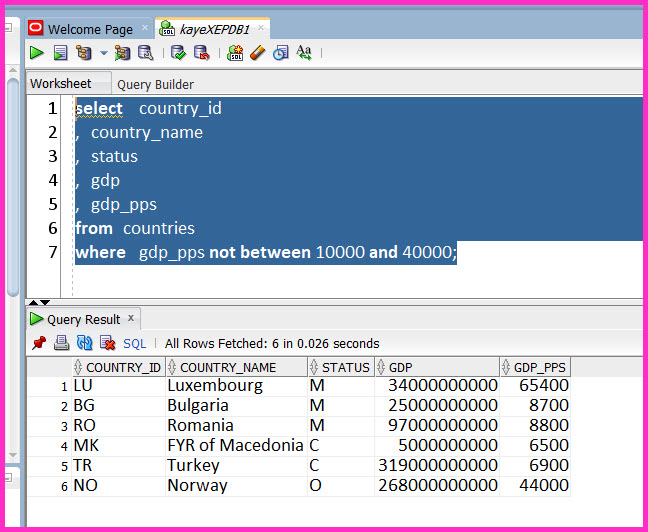
Task: Click the Explain Plan toolbar icon
Action: click(x=84, y=53)
